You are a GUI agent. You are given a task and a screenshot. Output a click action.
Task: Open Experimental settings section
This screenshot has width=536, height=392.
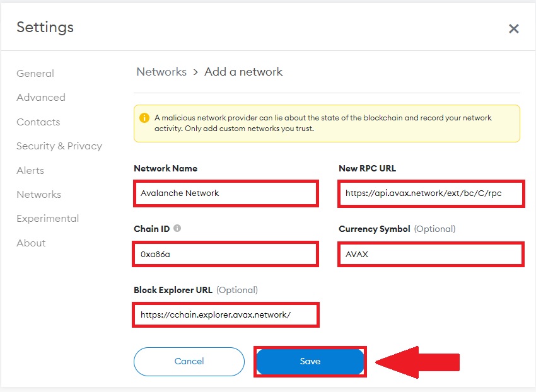pyautogui.click(x=47, y=219)
